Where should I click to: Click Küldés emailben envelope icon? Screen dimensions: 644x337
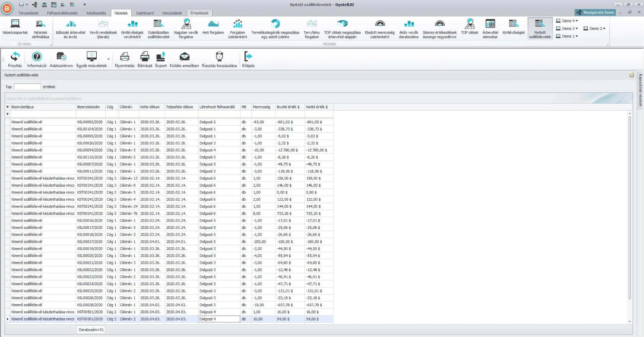[x=184, y=57]
